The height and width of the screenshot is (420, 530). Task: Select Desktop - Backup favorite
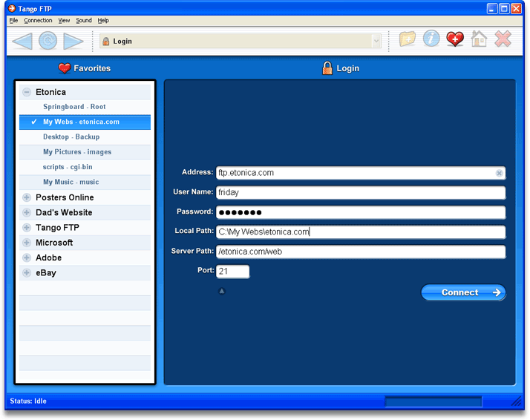[x=85, y=137]
